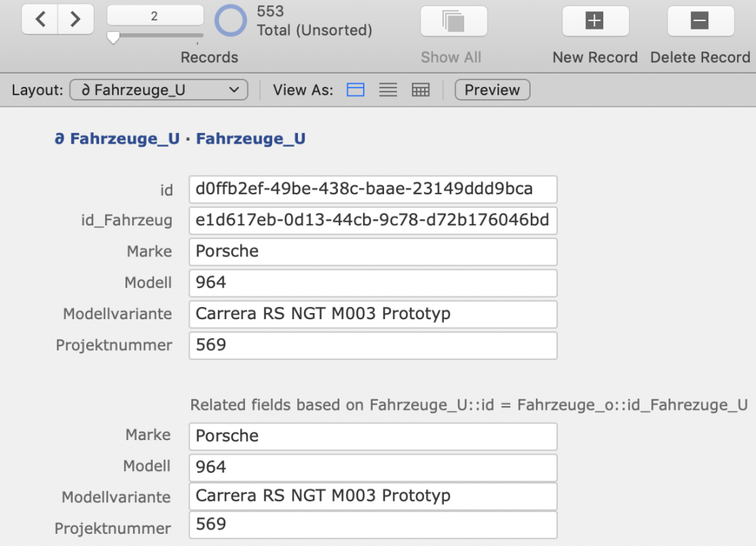Viewport: 756px width, 546px height.
Task: Click the related Projektnummer field at bottom
Action: (x=373, y=524)
